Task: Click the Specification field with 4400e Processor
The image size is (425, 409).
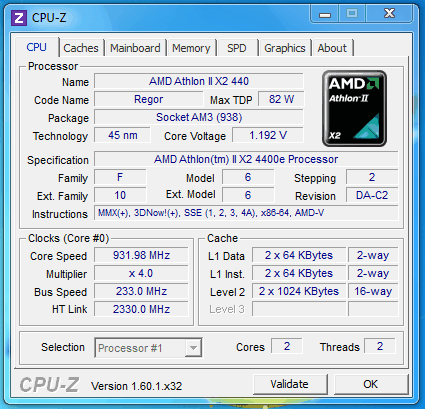Action: [x=246, y=159]
